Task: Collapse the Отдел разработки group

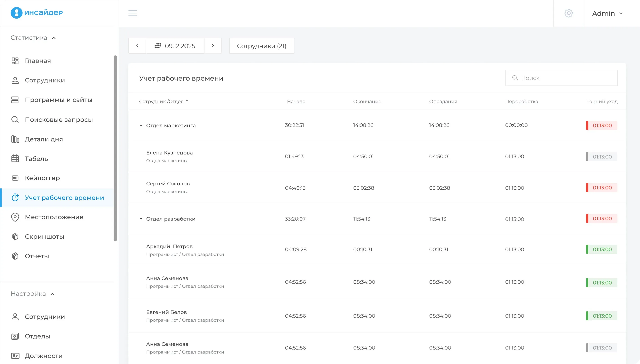Action: (141, 219)
